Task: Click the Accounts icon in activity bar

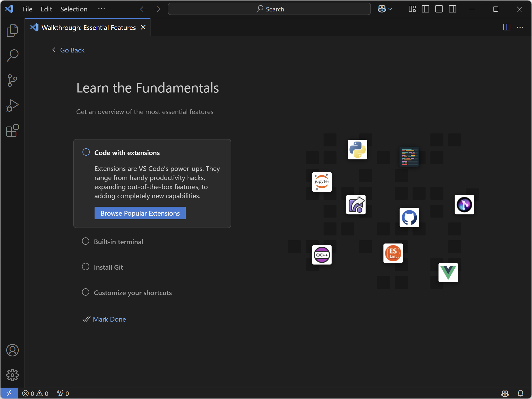Action: [12, 350]
